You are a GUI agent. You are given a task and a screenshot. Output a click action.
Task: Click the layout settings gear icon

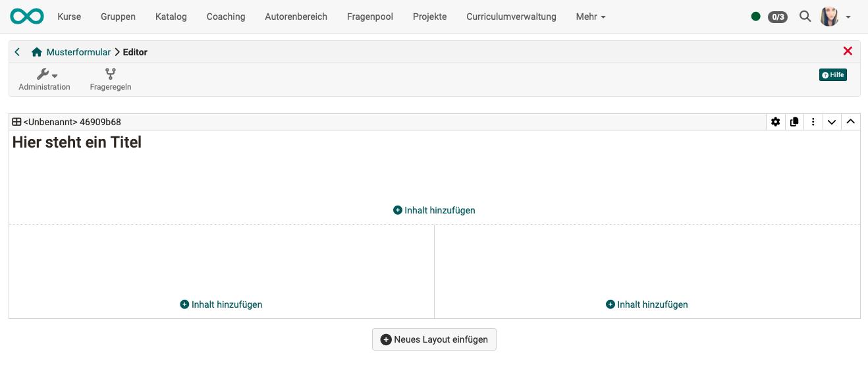(775, 122)
